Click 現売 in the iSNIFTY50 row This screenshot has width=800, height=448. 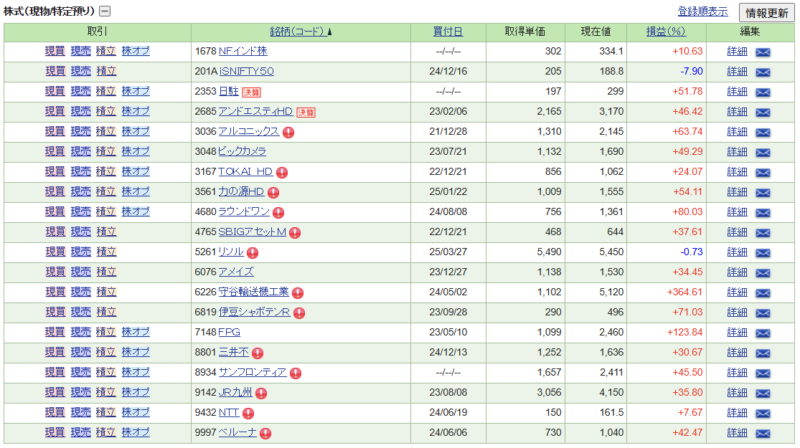tap(81, 71)
